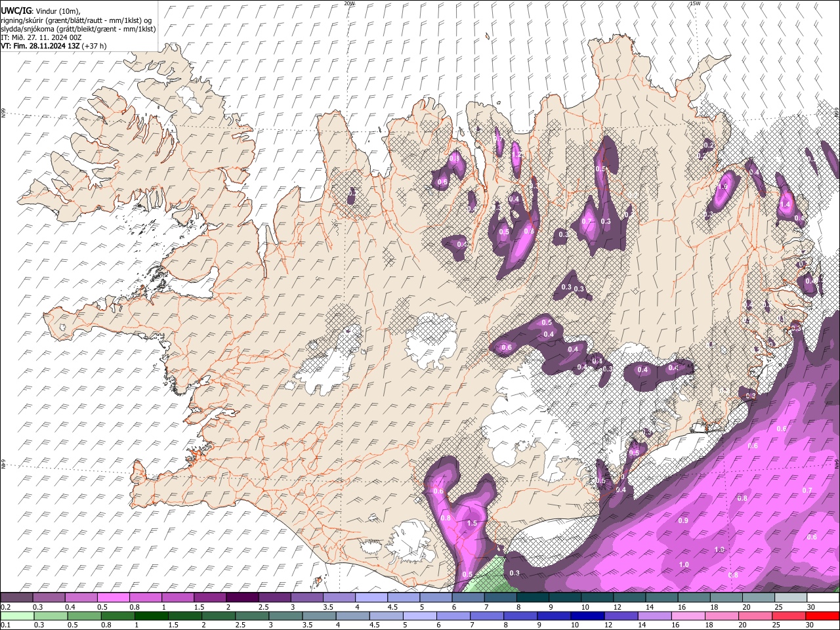Click the '15W' longitude label at the top
Screen dimensions: 840x630
tap(695, 3)
